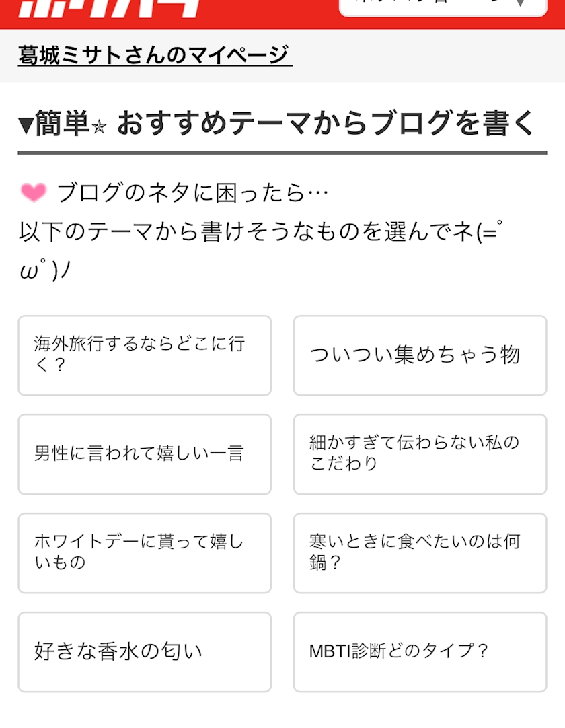Choose the MBTI診断どのタイプ? theme
This screenshot has width=565, height=728.
pyautogui.click(x=420, y=652)
